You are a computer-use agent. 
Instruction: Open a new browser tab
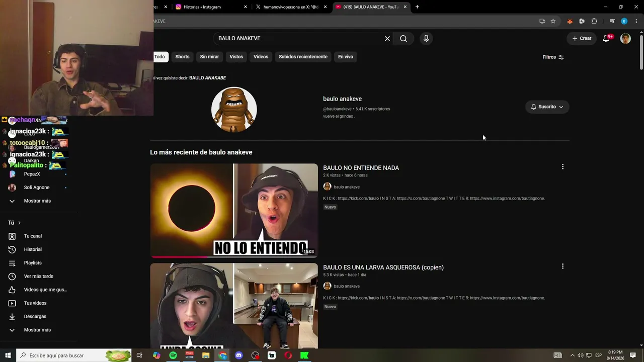coord(417,7)
